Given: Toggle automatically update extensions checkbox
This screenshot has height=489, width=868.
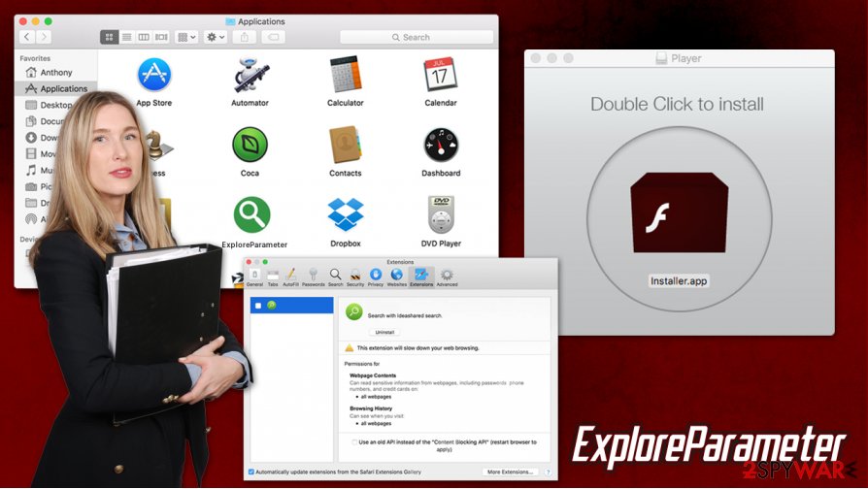Looking at the screenshot, I should pos(251,472).
